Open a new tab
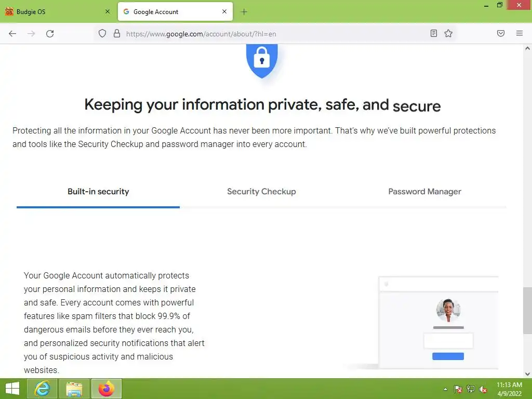The image size is (532, 399). pos(244,11)
